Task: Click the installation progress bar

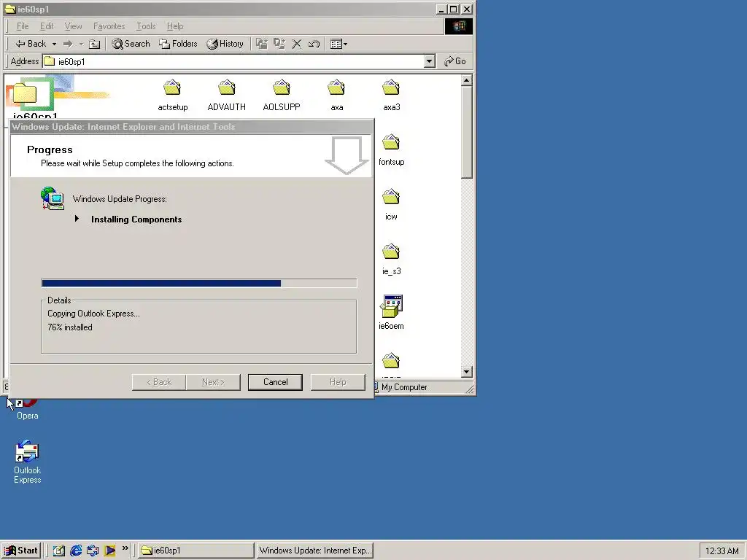Action: click(x=198, y=284)
